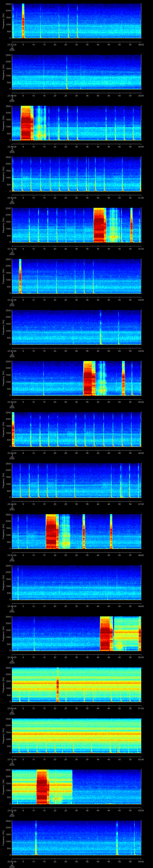
Task: Click the 23:37:00 time axis label
Action: coord(12,44)
